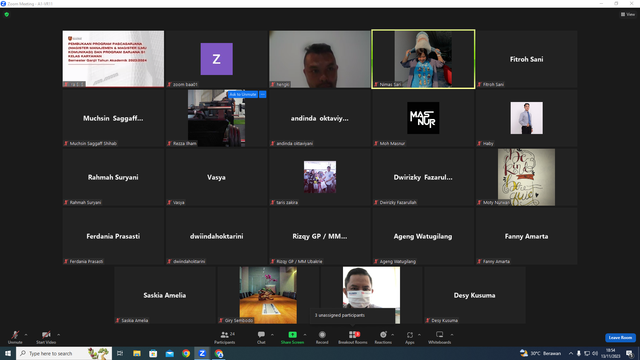Select zoom baa01 participant tile
640x360 pixels.
[x=216, y=59]
